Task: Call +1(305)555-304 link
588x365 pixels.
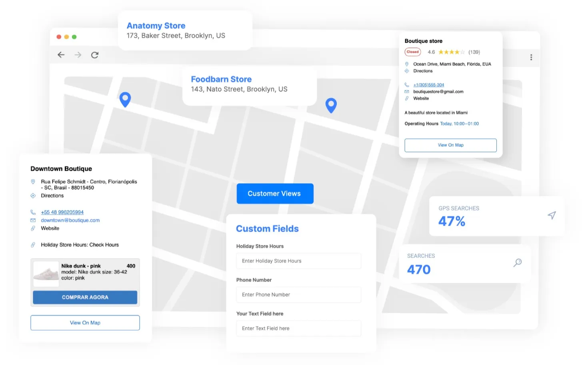Action: click(429, 85)
